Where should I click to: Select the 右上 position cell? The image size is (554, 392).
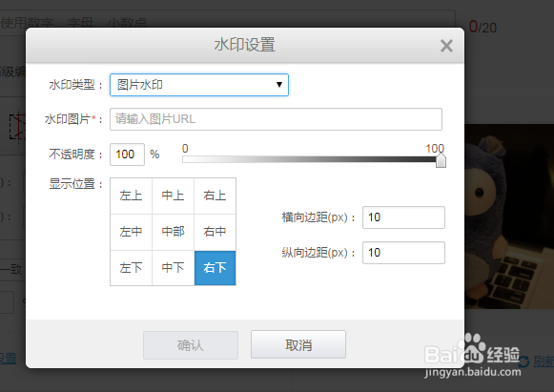[215, 196]
